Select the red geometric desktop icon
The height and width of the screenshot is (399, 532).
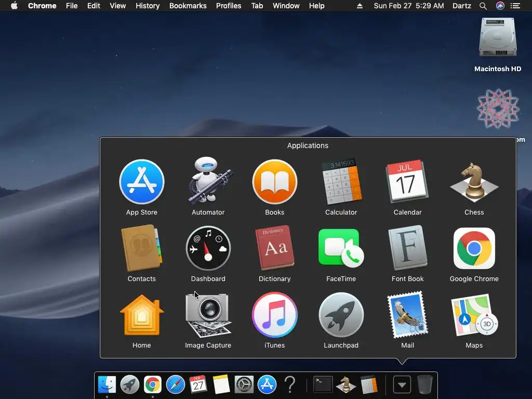pyautogui.click(x=498, y=109)
